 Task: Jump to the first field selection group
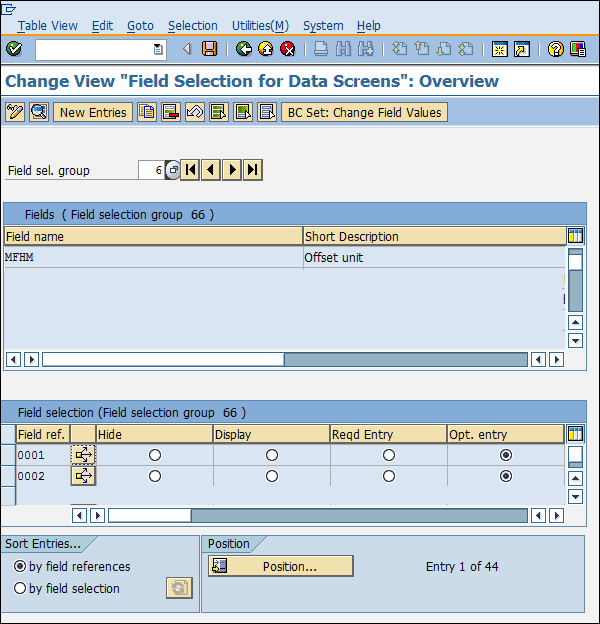click(x=191, y=170)
